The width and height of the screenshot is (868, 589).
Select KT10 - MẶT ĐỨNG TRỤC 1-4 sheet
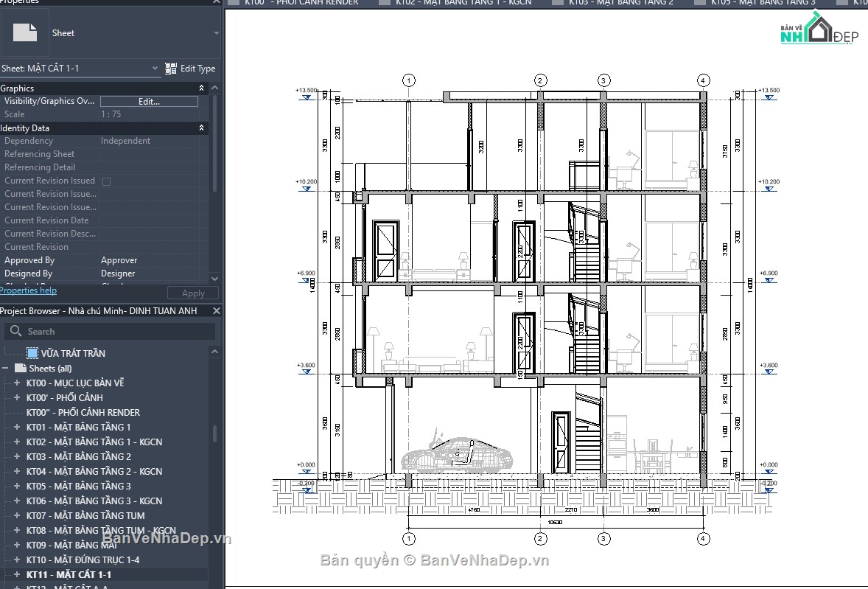coord(83,560)
